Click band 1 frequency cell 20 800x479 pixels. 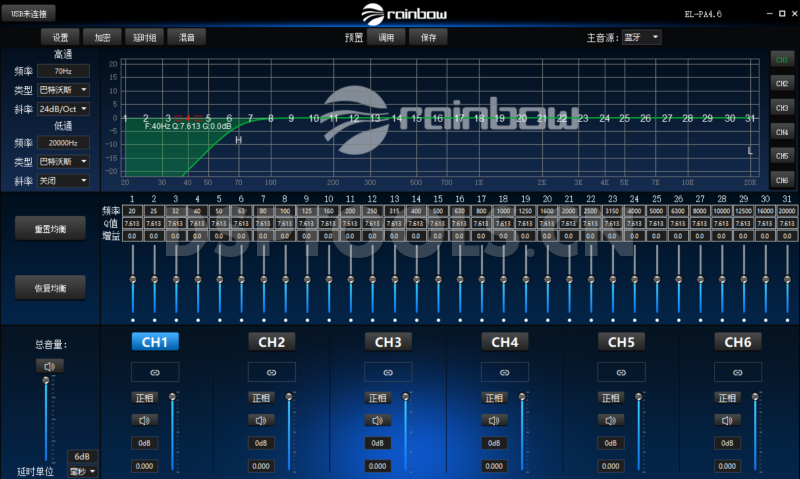pos(132,211)
